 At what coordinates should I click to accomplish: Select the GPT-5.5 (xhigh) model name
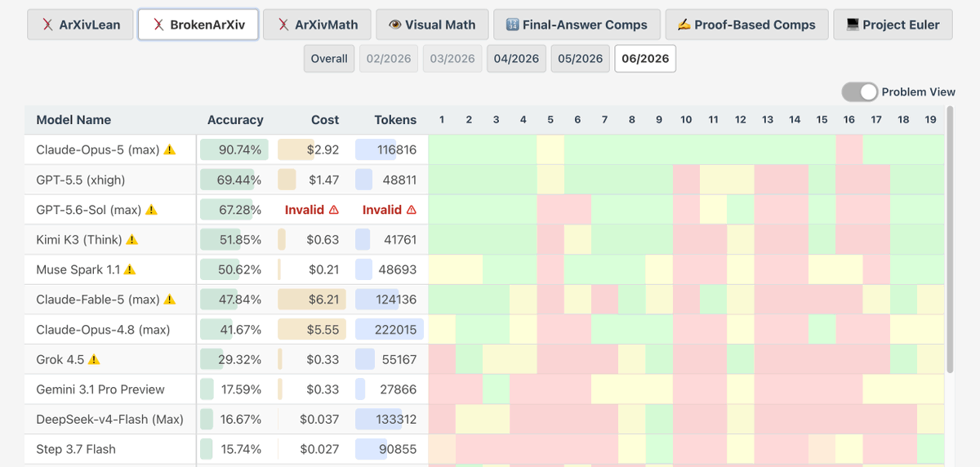81,180
